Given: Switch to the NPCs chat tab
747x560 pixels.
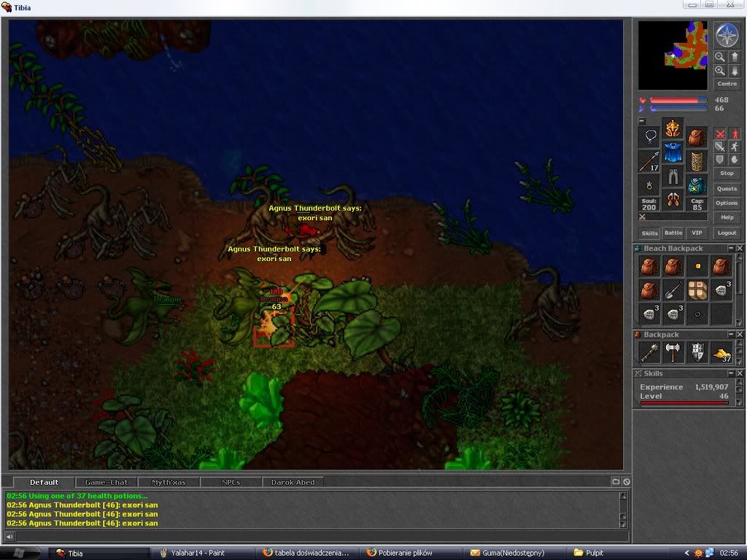Looking at the screenshot, I should click(231, 482).
